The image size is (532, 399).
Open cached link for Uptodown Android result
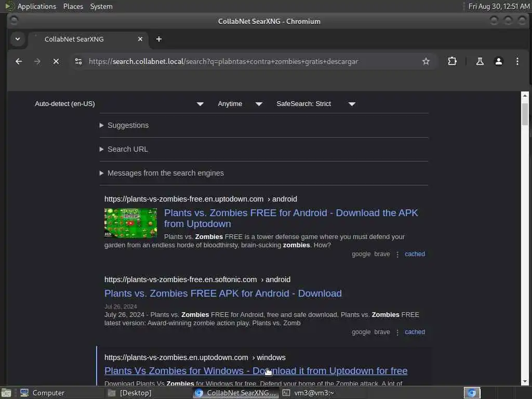click(415, 254)
